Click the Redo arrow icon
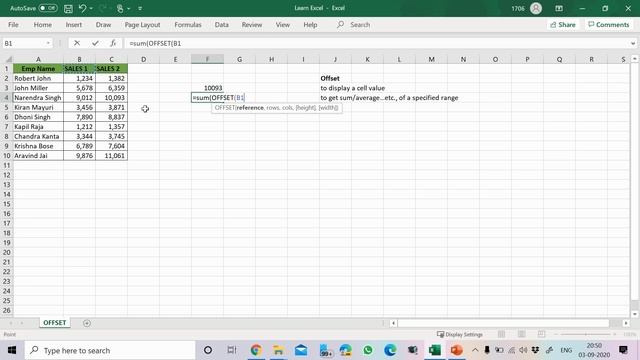The image size is (640, 360). point(102,8)
